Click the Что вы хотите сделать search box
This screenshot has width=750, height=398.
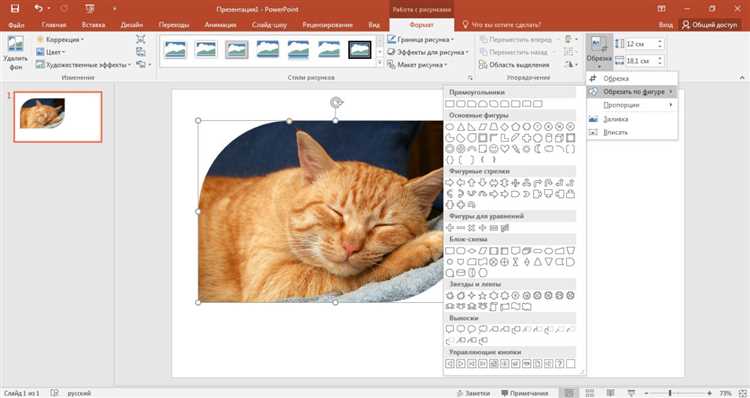(x=501, y=24)
